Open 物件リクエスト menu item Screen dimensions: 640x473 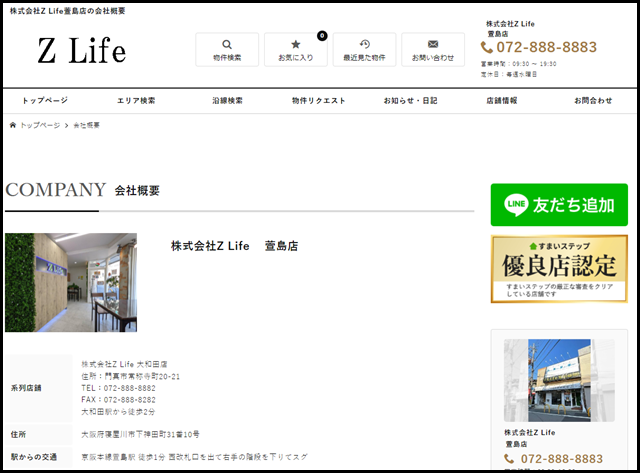[319, 100]
